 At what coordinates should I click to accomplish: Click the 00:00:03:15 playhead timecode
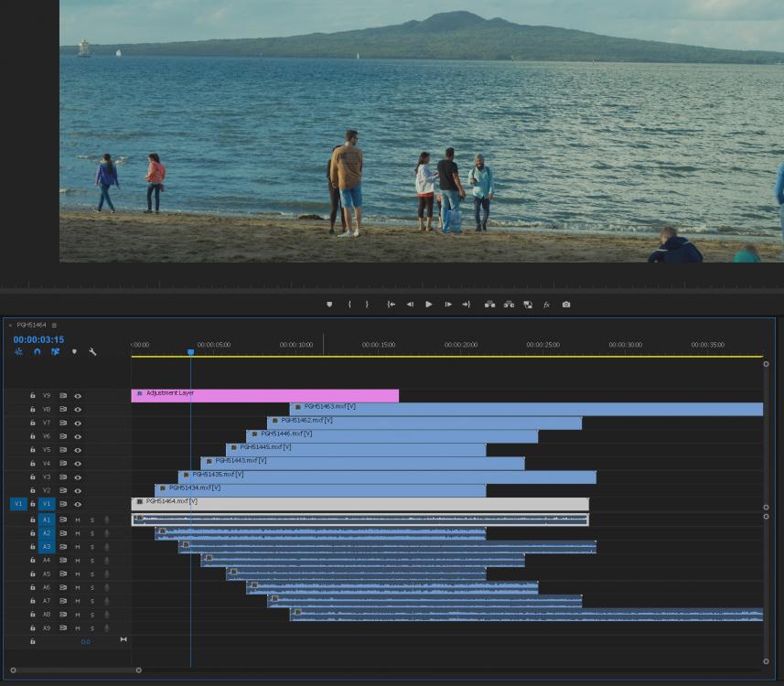tap(38, 339)
